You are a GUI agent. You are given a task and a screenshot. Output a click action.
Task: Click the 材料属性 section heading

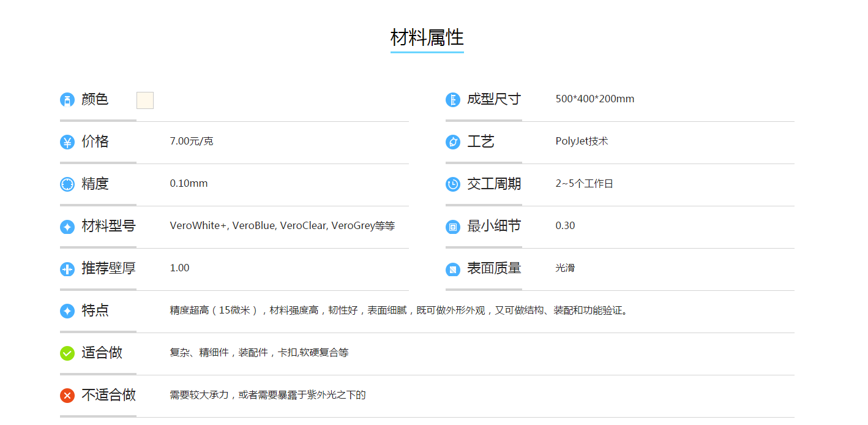click(427, 38)
